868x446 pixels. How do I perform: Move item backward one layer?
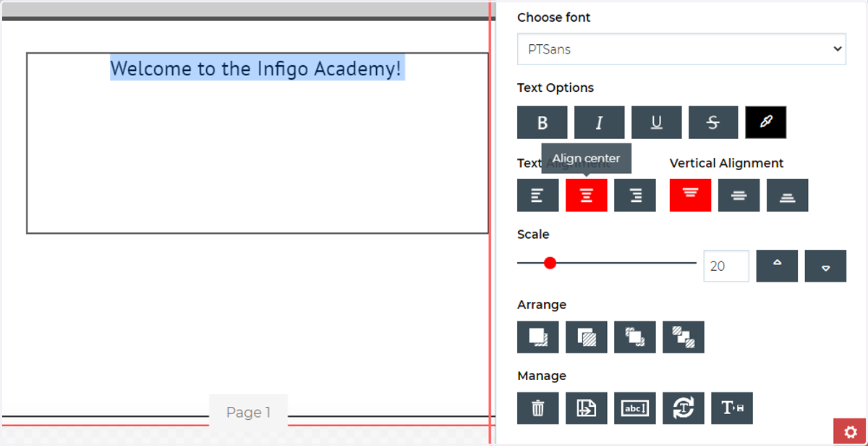684,337
